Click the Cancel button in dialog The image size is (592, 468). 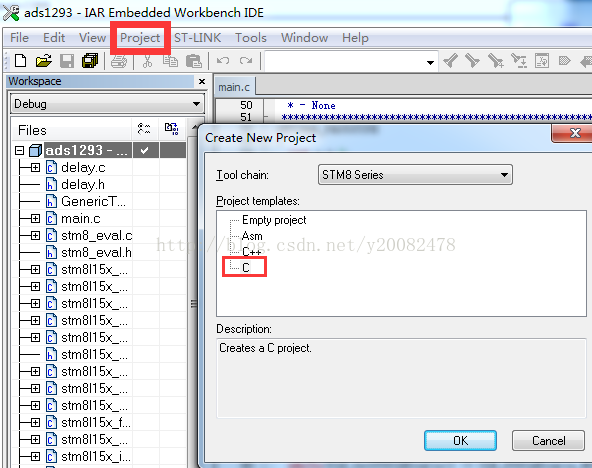548,440
